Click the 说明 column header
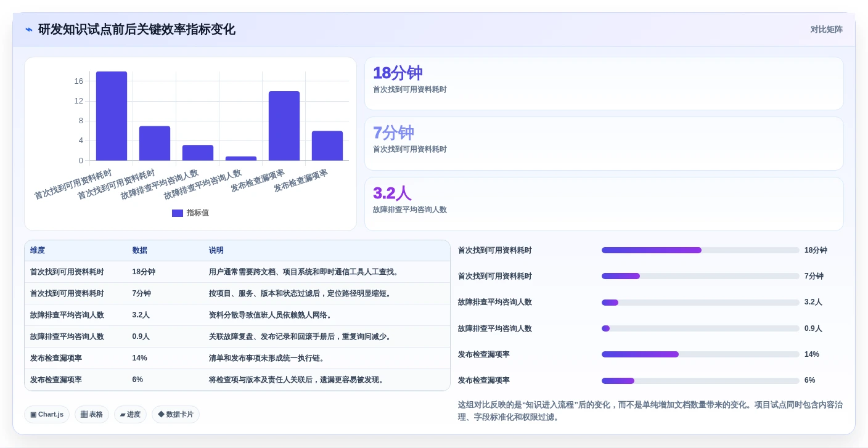Screen dimensions: 868x448 (x=216, y=250)
